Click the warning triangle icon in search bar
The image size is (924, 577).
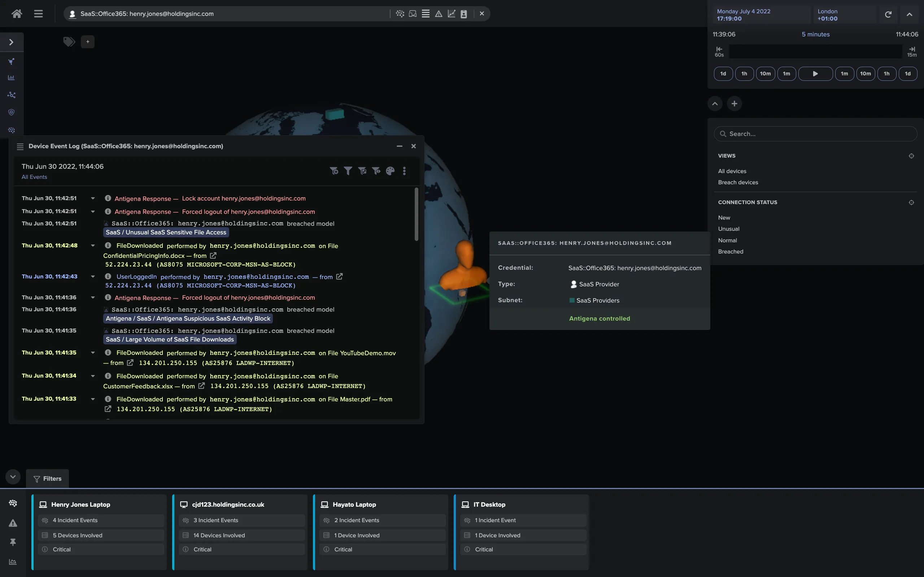(438, 14)
